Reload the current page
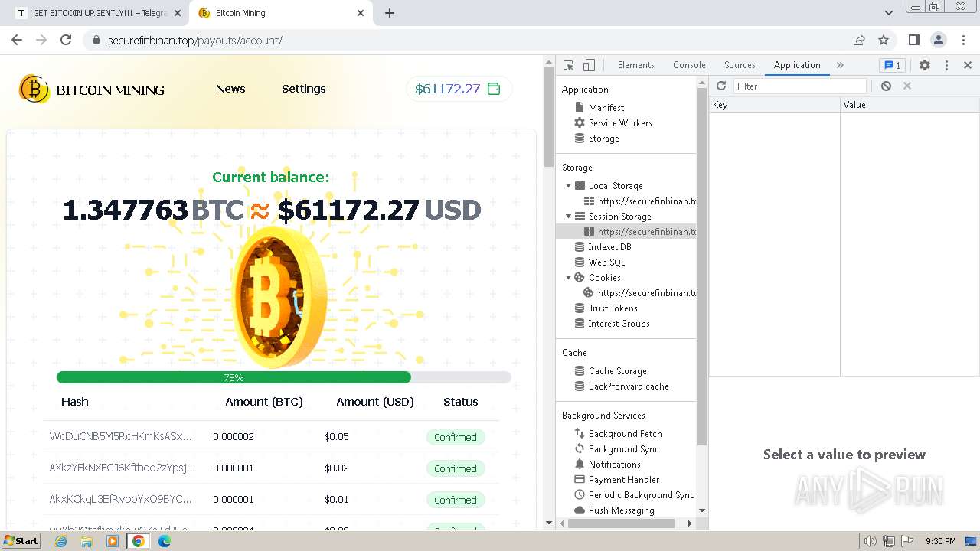Image resolution: width=980 pixels, height=551 pixels. pos(66,40)
